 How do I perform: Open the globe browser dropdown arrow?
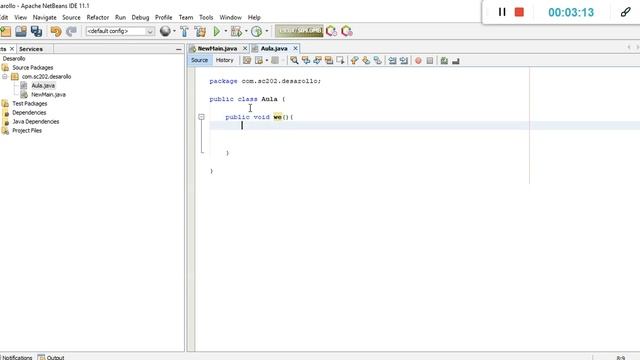174,31
